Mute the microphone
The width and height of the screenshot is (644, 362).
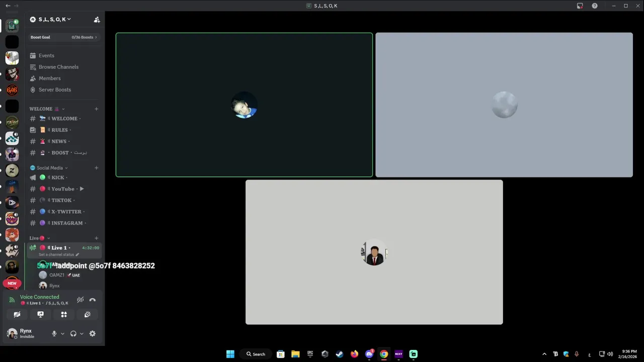click(54, 333)
